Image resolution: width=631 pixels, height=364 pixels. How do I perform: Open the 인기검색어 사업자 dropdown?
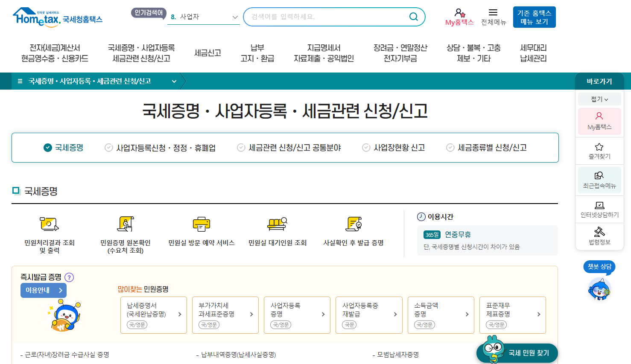coord(204,17)
